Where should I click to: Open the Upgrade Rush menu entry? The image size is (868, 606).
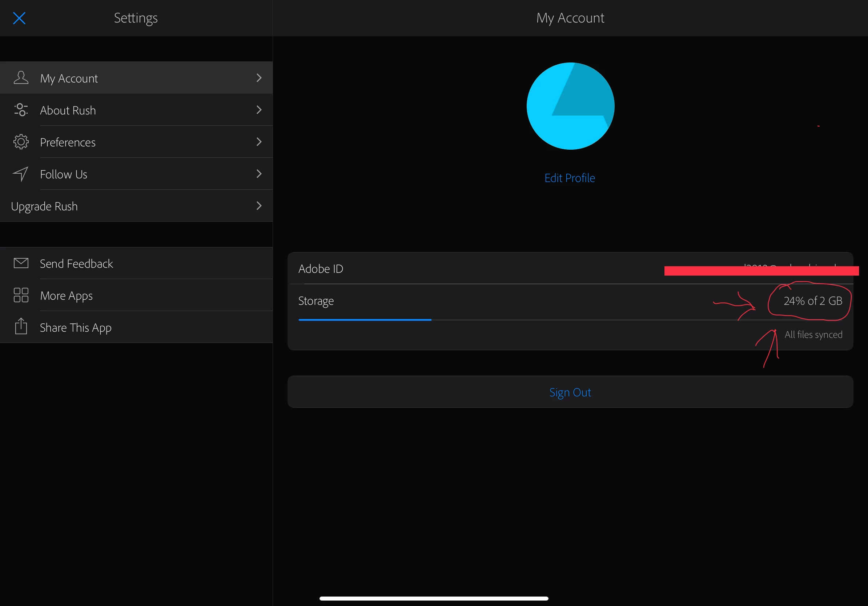point(44,206)
